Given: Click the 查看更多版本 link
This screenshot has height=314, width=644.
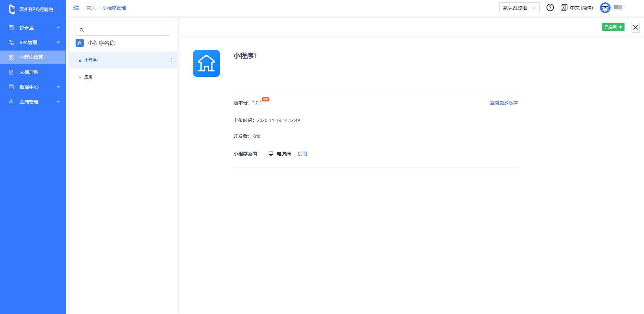Looking at the screenshot, I should point(504,103).
